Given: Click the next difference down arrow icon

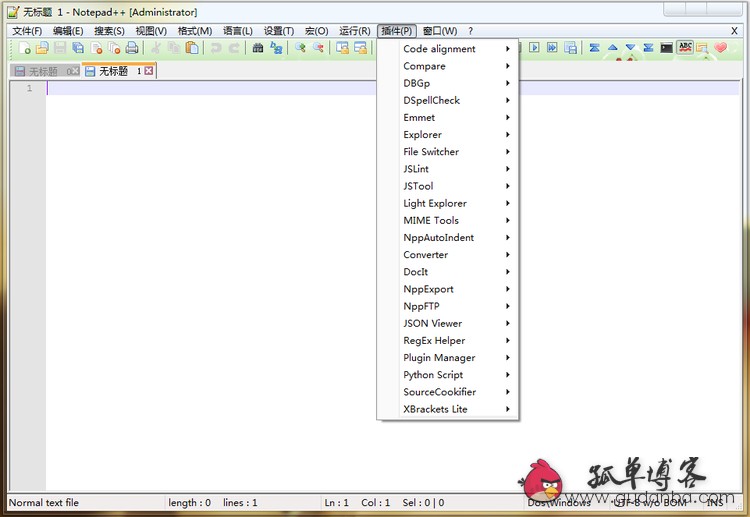Looking at the screenshot, I should pyautogui.click(x=630, y=47).
